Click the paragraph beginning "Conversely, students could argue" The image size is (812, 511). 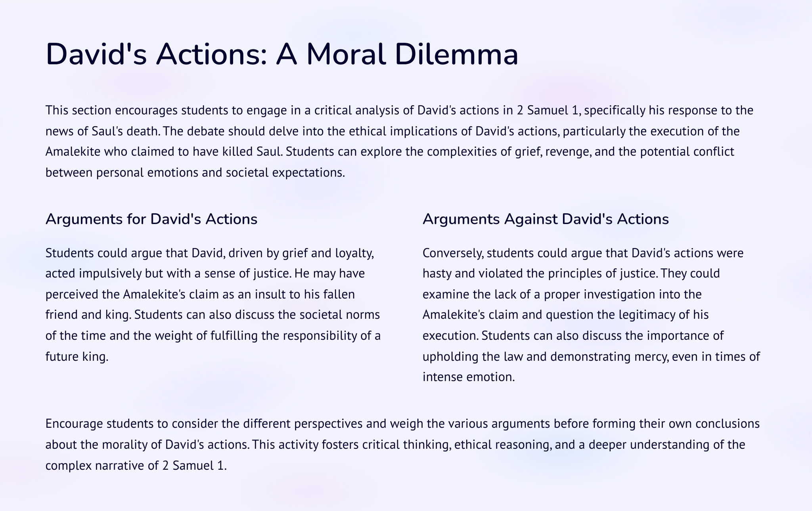pos(591,315)
